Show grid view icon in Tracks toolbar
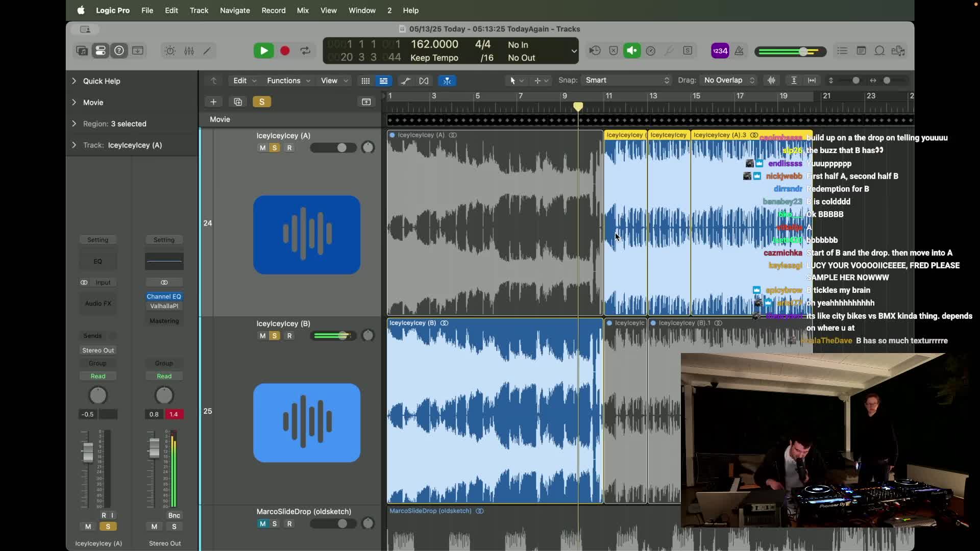 365,81
